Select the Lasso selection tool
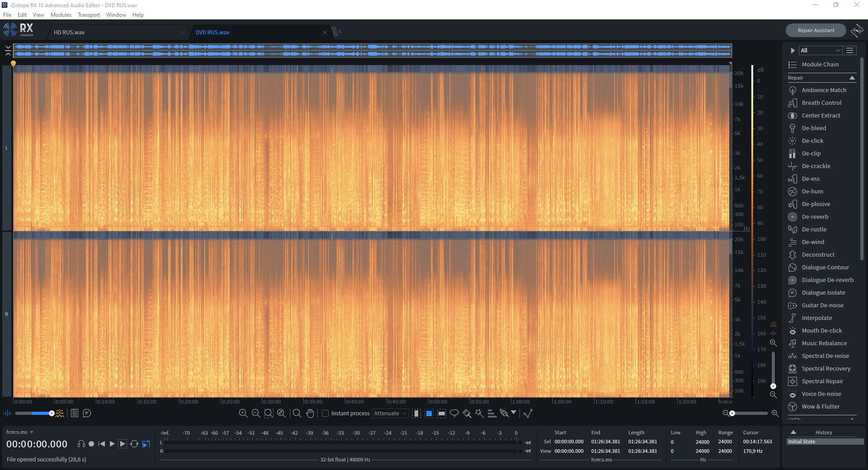 click(x=454, y=413)
